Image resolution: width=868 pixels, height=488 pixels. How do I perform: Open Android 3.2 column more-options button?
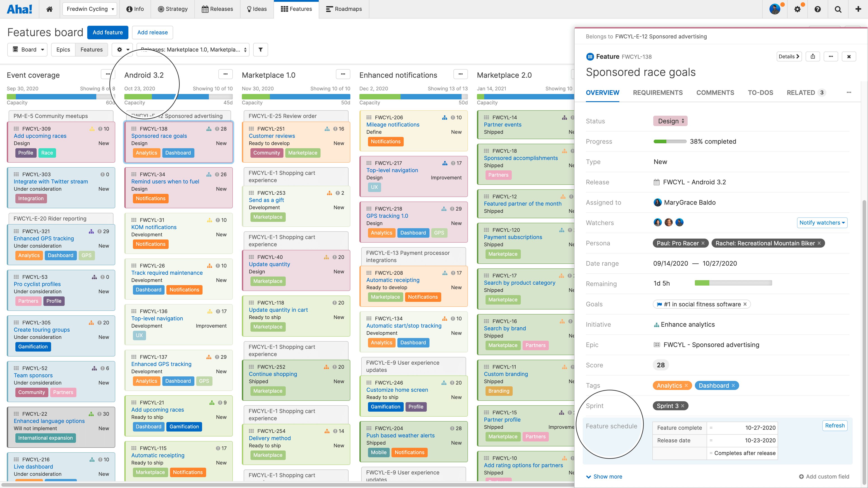tap(225, 74)
